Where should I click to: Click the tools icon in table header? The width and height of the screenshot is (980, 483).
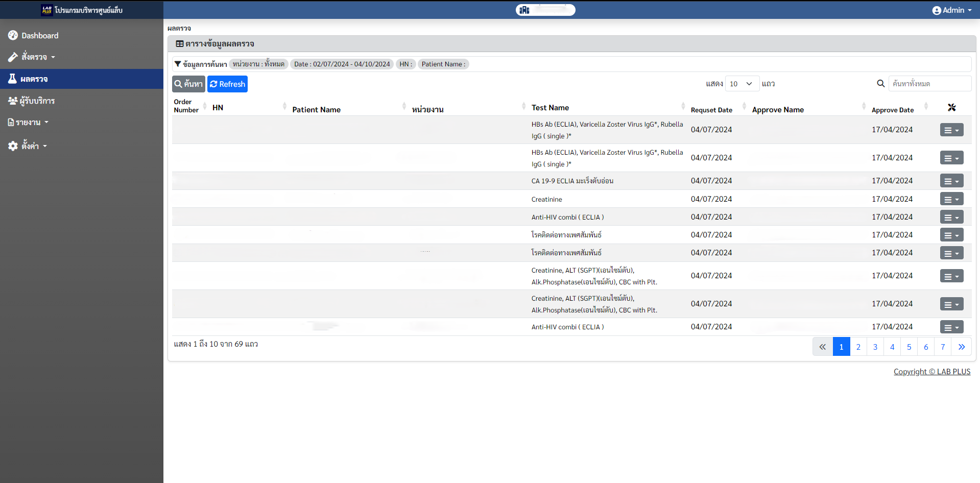[951, 108]
